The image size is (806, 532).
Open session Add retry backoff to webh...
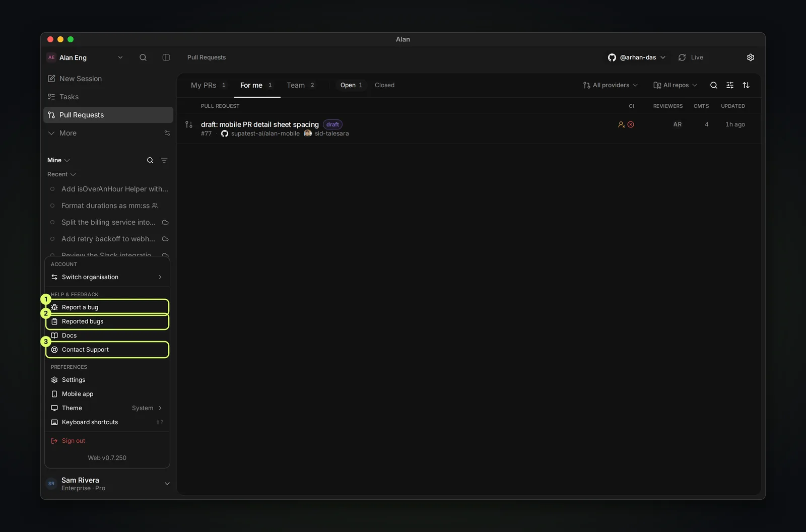pos(108,239)
